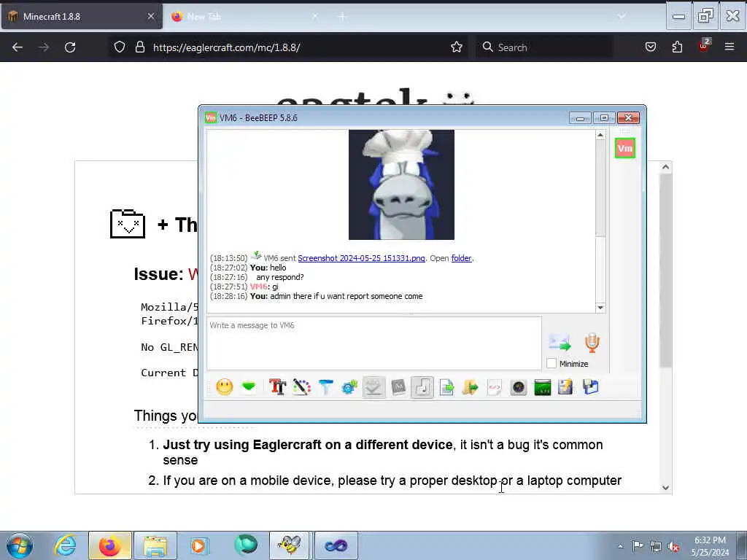Click the send folder icon with green arrow
Viewport: 747px width, 560px height.
tap(471, 386)
